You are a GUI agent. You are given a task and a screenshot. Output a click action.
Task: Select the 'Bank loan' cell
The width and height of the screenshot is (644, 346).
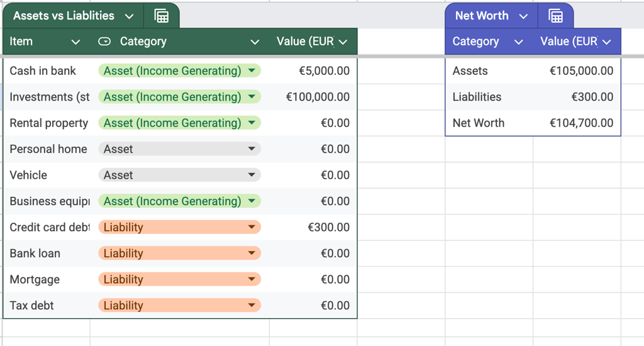click(47, 253)
